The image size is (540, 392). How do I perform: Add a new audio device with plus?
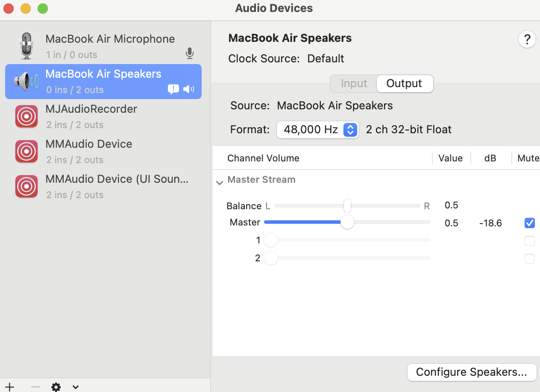[9, 387]
